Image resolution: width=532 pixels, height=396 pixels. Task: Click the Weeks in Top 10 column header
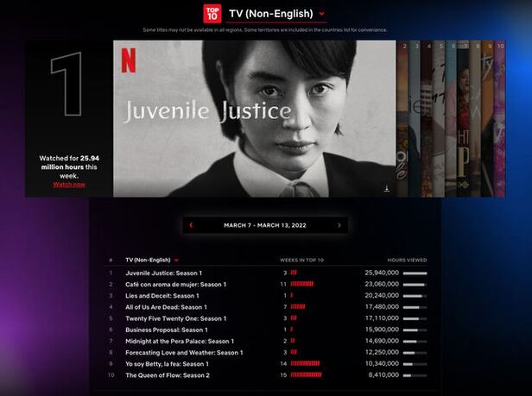point(301,260)
